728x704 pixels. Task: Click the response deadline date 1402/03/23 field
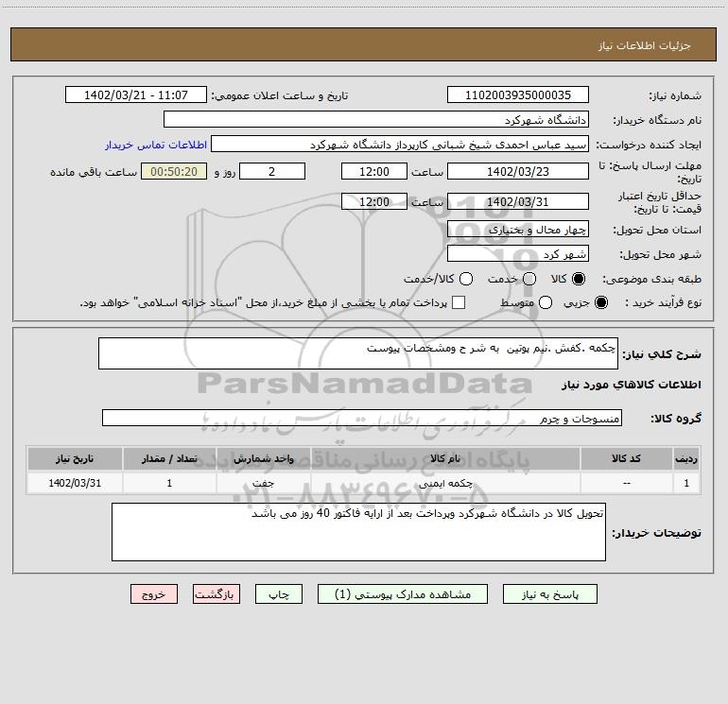[x=518, y=171]
